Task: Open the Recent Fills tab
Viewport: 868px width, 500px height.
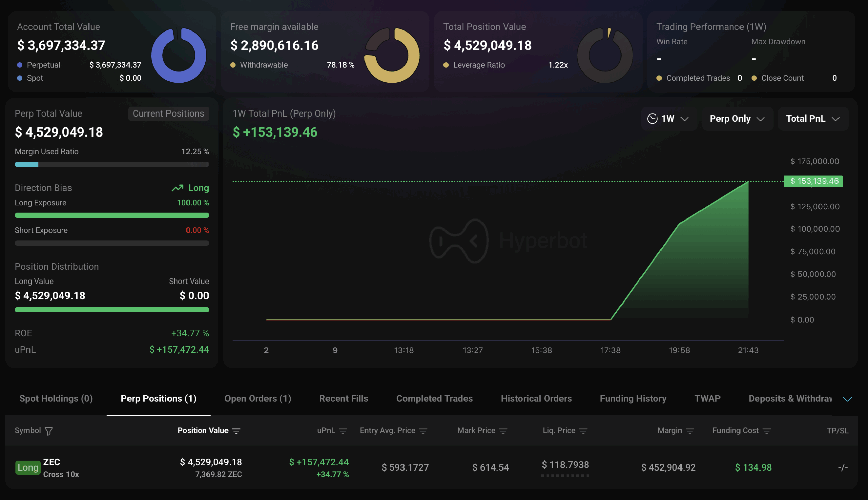Action: (343, 399)
